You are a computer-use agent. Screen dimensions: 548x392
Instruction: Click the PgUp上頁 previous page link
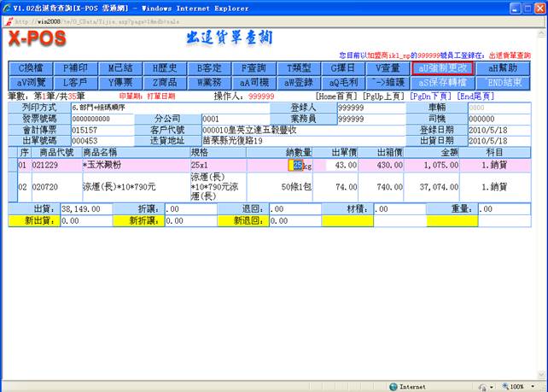pos(384,97)
